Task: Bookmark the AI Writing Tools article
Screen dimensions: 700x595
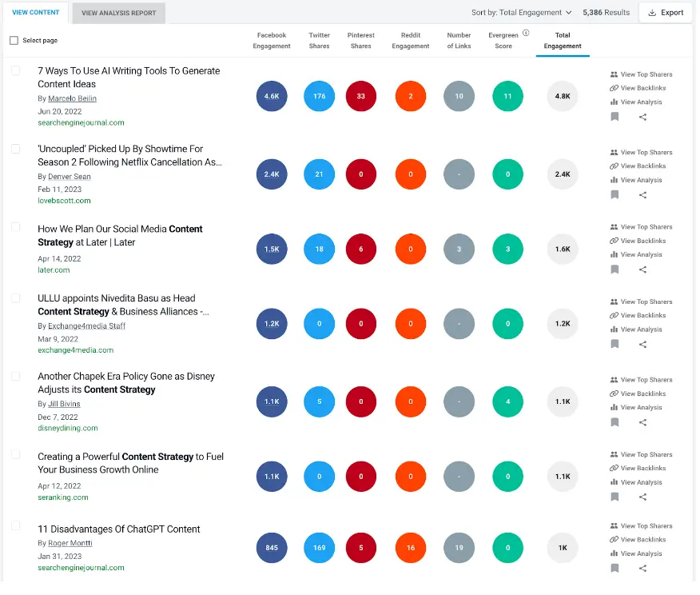Action: (x=614, y=116)
